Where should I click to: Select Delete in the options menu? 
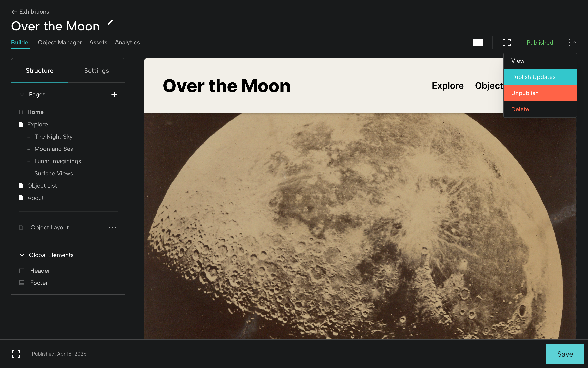pos(540,109)
